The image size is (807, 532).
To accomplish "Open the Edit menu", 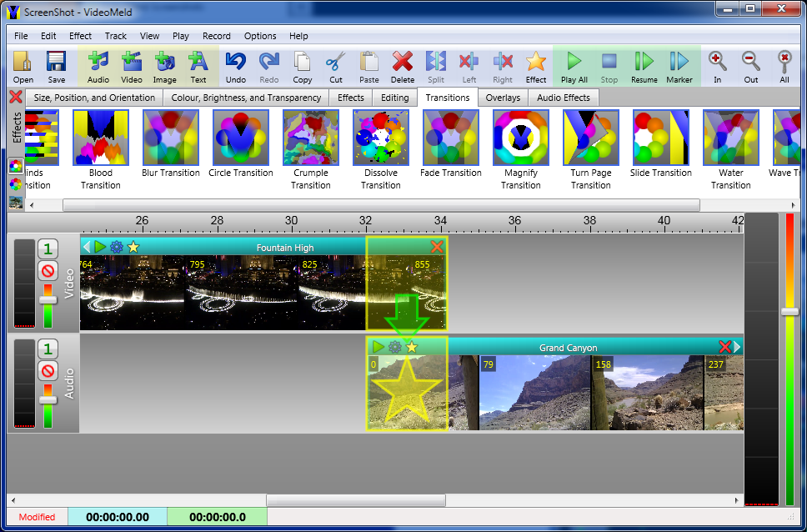I will pyautogui.click(x=48, y=36).
